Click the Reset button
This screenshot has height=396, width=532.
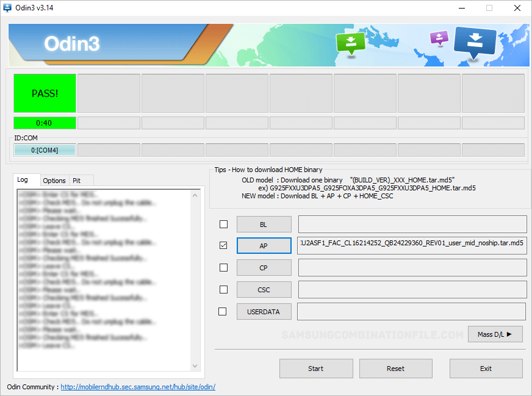[395, 369]
